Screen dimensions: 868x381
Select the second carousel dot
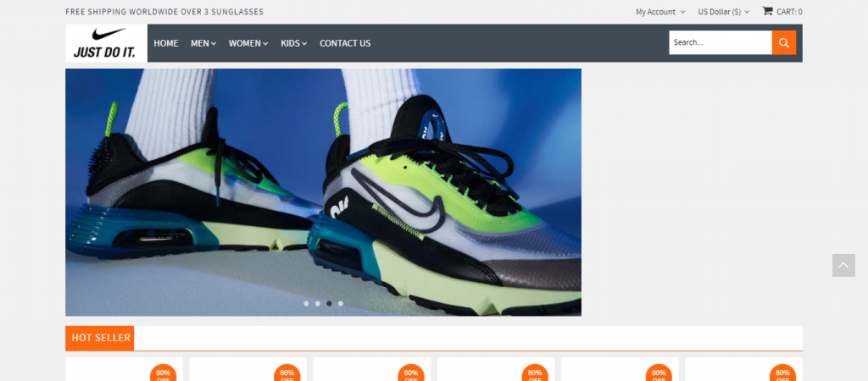pos(318,304)
